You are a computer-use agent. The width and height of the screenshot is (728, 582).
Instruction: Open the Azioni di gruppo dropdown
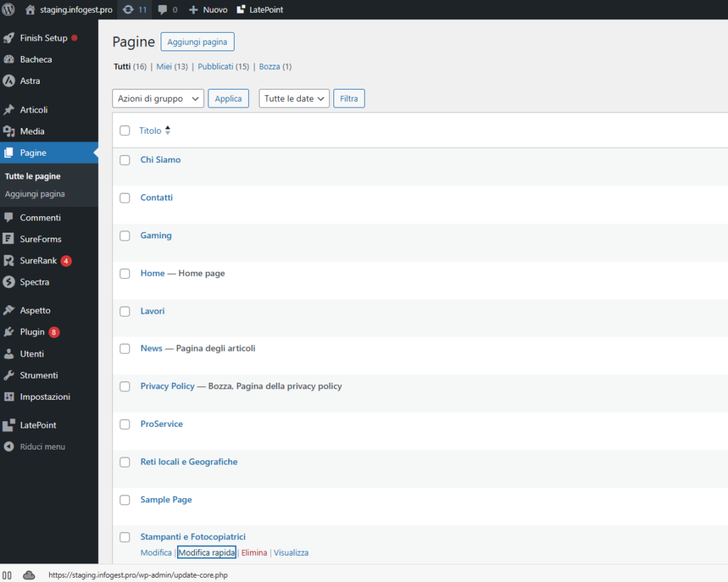click(x=158, y=99)
